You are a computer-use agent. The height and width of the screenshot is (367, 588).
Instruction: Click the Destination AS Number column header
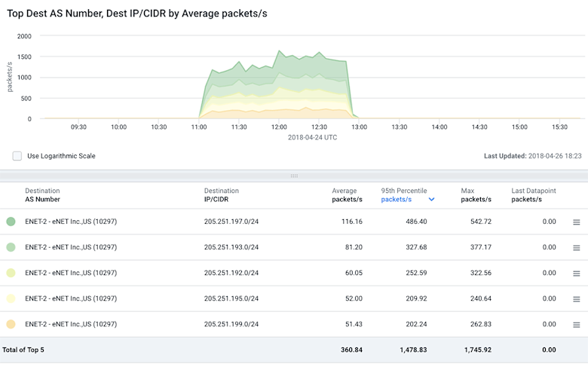coord(42,195)
